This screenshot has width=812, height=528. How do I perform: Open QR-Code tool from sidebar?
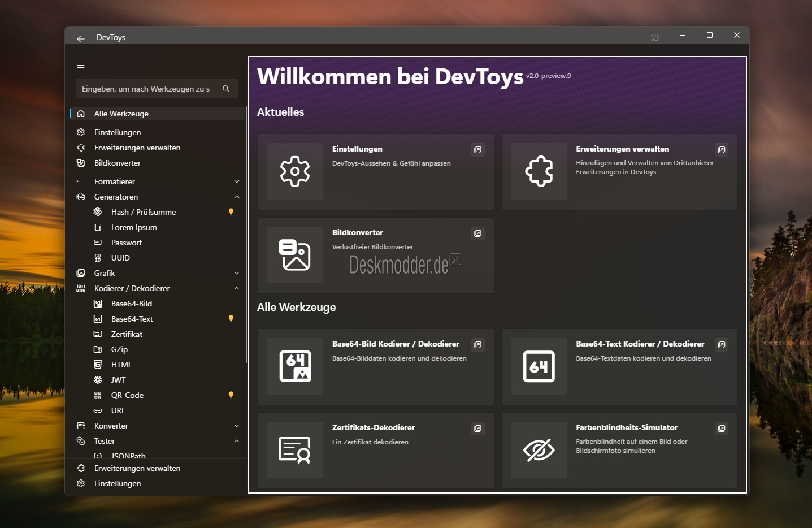pos(127,395)
